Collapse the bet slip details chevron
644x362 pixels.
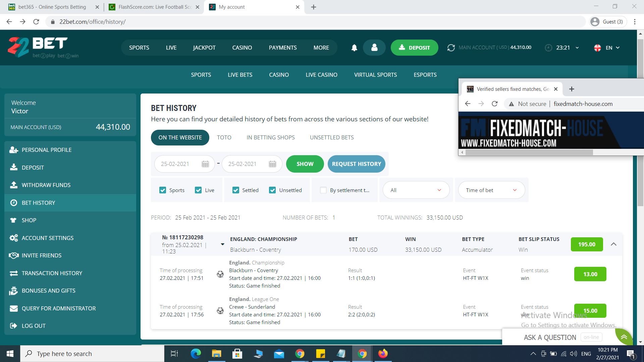(613, 244)
